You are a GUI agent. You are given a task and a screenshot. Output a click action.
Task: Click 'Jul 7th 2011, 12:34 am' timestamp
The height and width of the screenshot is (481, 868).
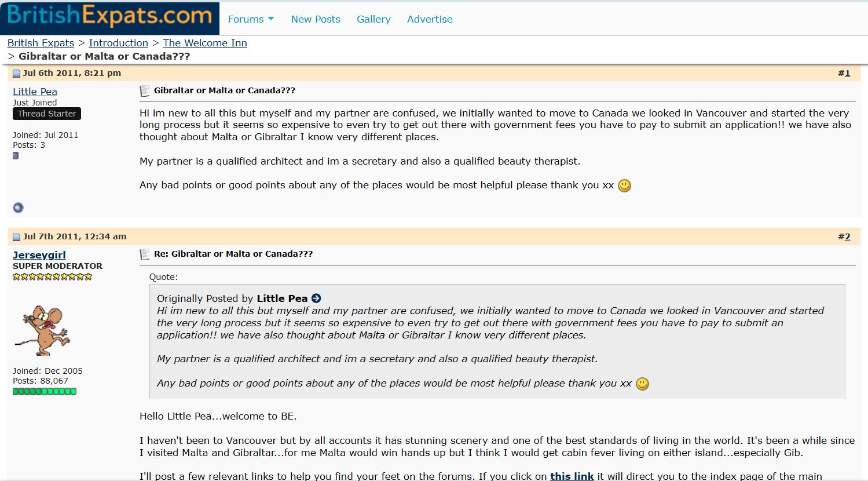(x=75, y=236)
